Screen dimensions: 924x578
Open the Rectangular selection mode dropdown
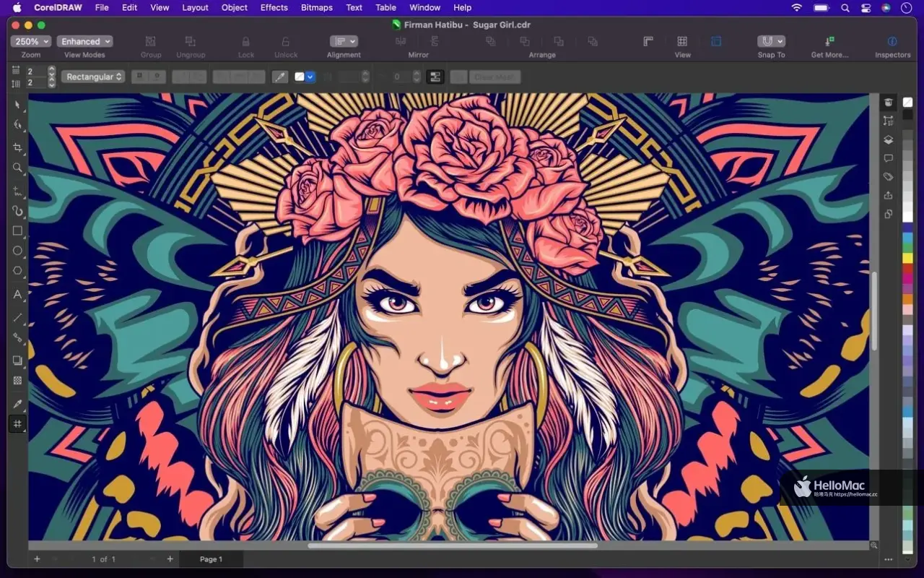coord(93,77)
